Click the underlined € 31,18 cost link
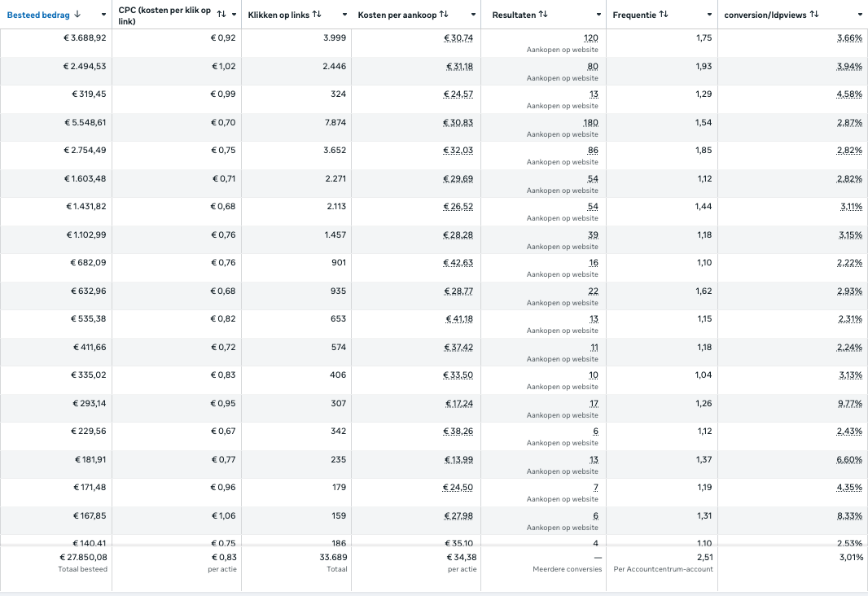This screenshot has height=596, width=868. (462, 66)
